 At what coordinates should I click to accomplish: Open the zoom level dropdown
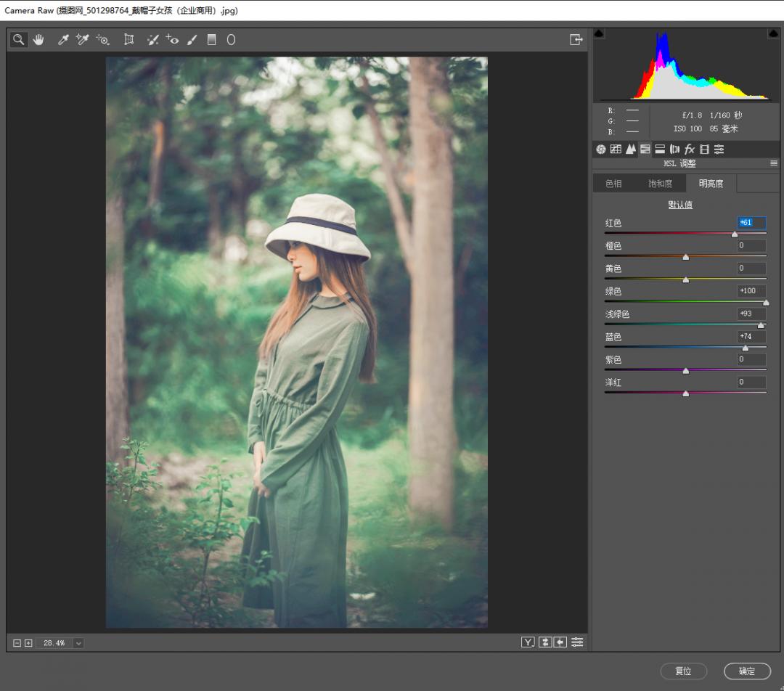click(78, 643)
